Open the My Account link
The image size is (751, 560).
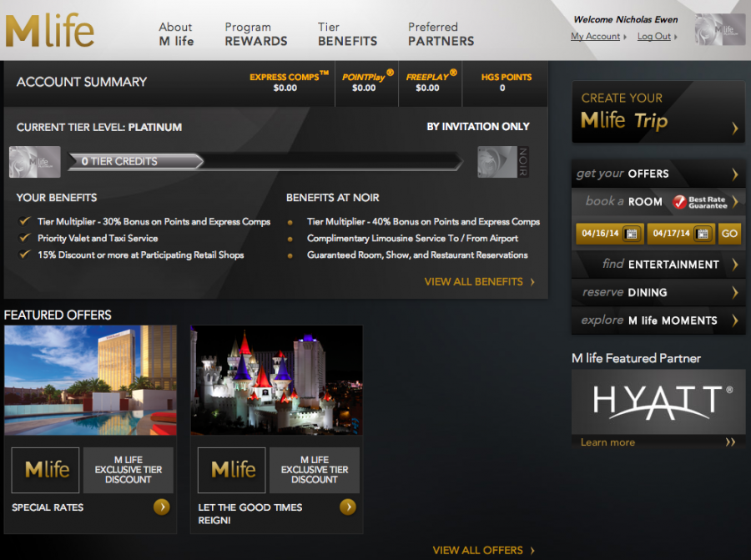pos(595,37)
